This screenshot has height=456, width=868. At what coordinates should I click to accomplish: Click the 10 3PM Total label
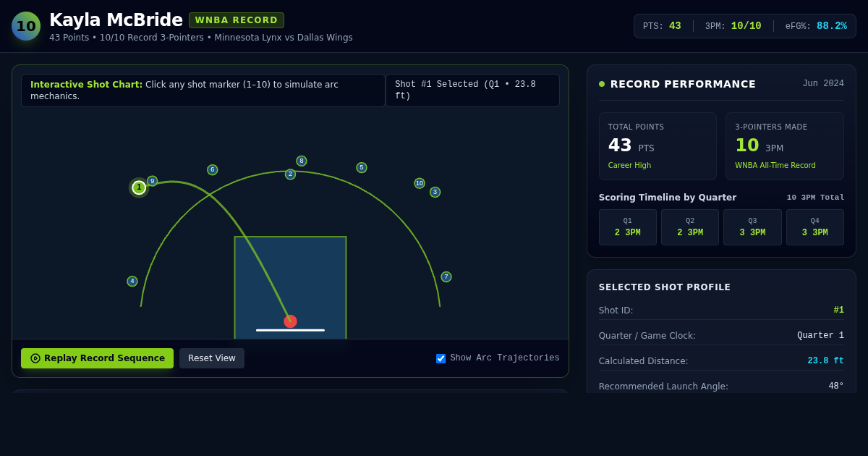click(815, 198)
